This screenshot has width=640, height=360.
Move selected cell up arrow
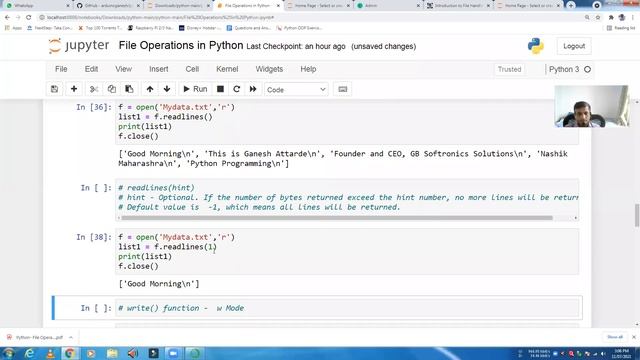point(150,89)
